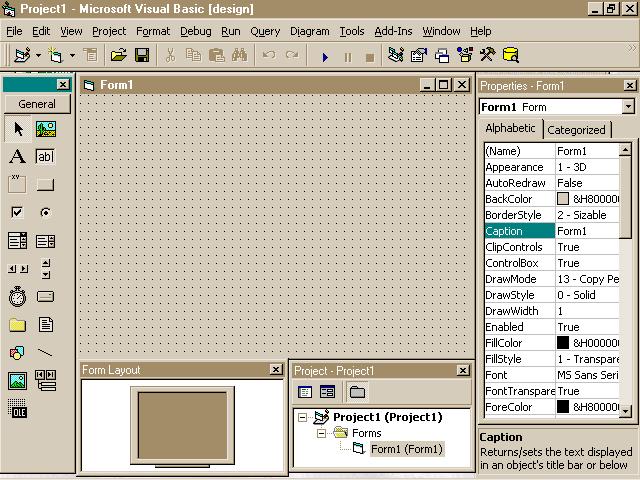
Task: Open the Format menu
Action: pos(153,31)
